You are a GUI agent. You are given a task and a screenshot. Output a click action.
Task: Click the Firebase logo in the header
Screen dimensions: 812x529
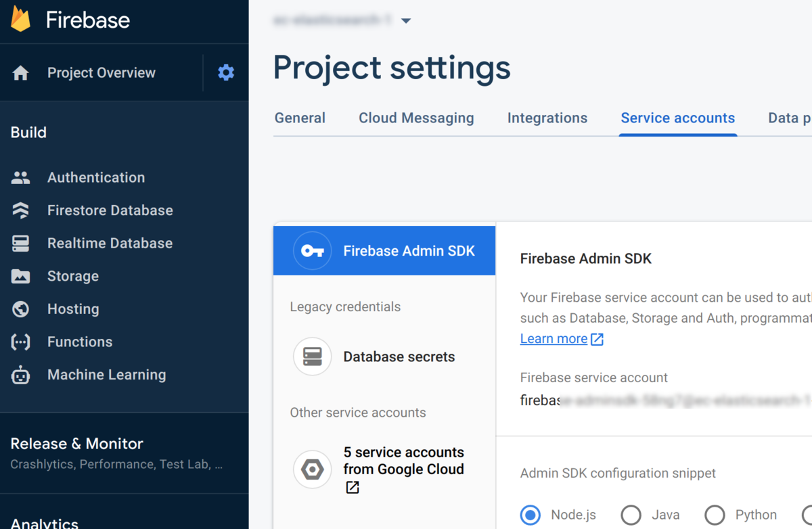click(x=70, y=20)
